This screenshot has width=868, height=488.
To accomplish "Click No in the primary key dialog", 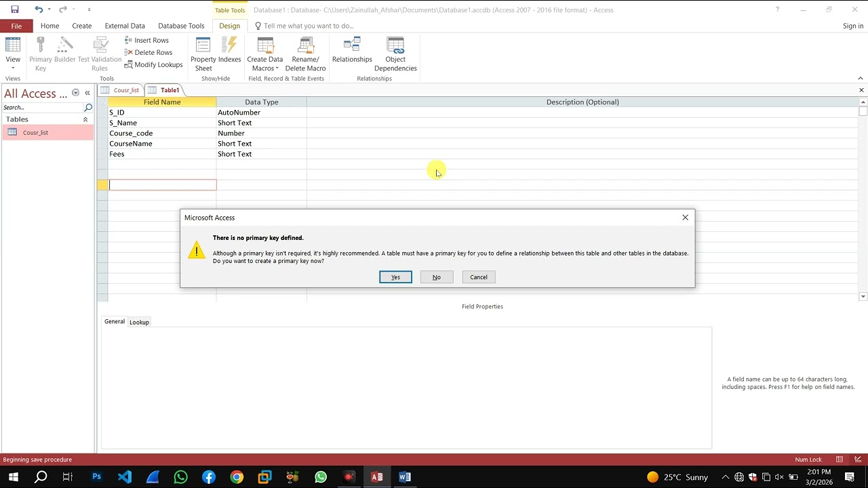I will [x=437, y=277].
